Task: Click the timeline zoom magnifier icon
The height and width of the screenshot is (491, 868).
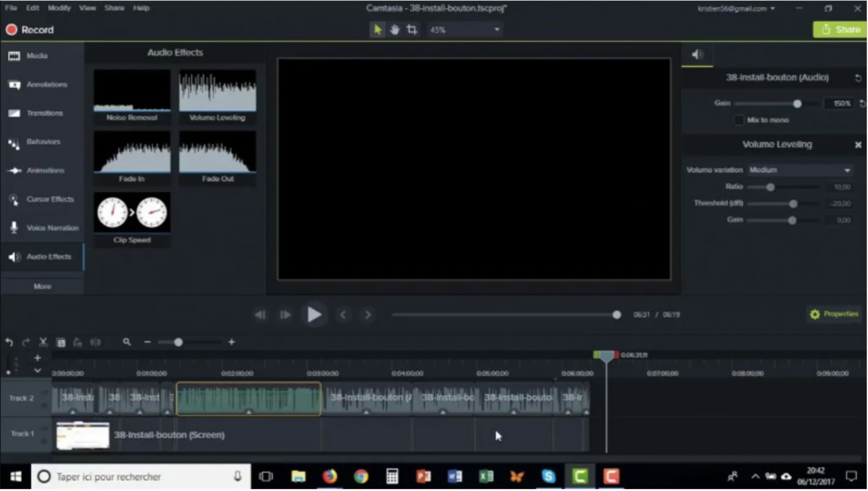Action: (x=127, y=342)
